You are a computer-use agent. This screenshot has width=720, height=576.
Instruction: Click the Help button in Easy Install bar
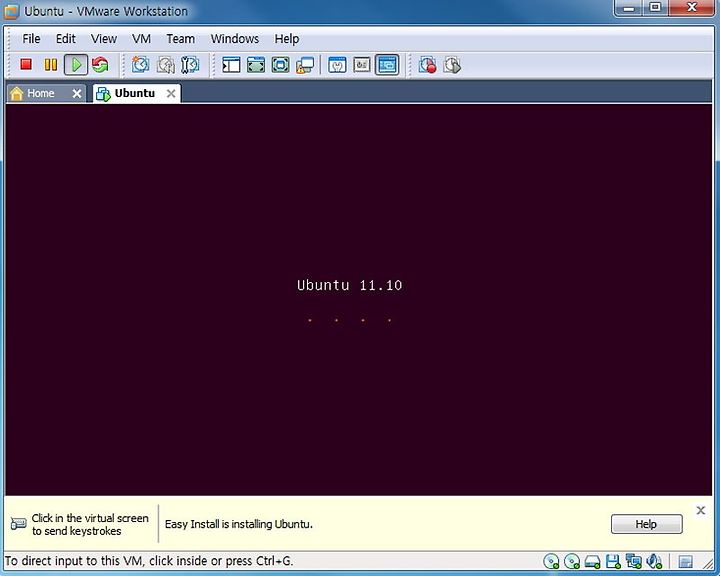(647, 524)
